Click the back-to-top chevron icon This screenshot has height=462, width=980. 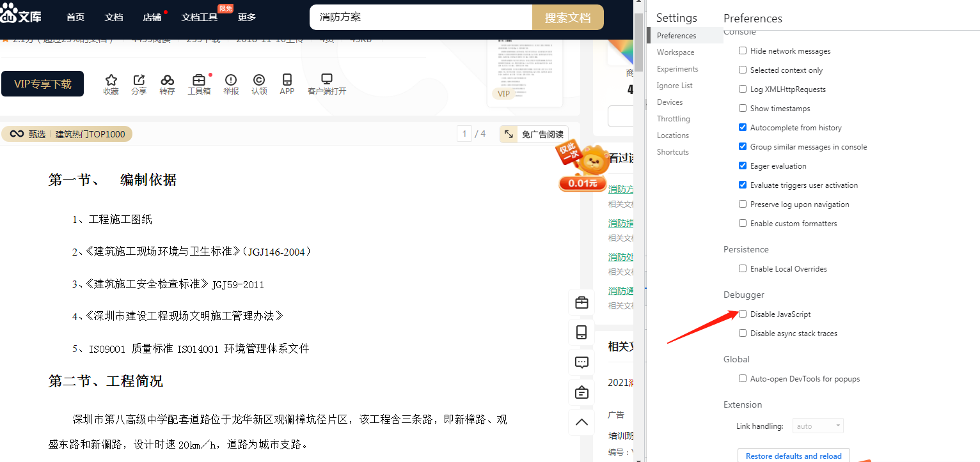(x=581, y=422)
